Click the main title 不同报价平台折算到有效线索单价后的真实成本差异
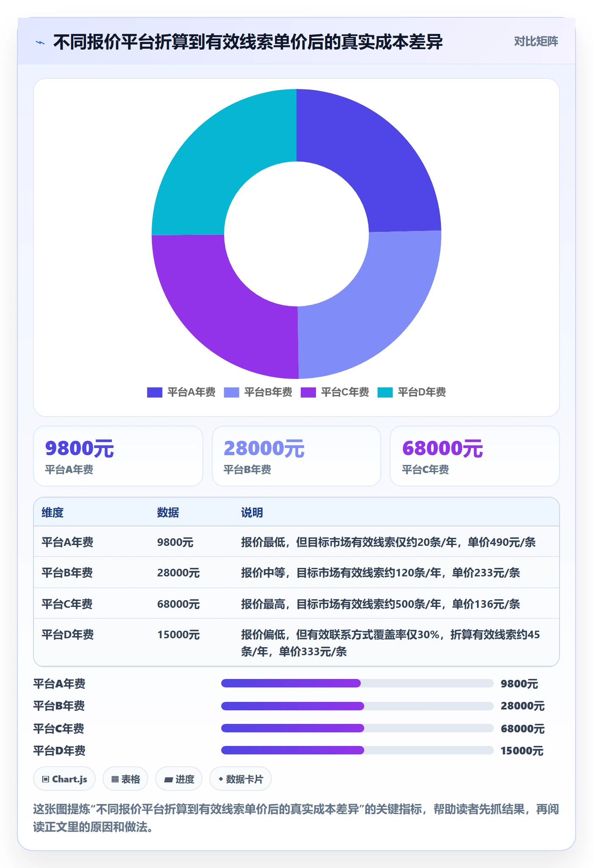Screen dimensions: 593x868 click(x=248, y=42)
